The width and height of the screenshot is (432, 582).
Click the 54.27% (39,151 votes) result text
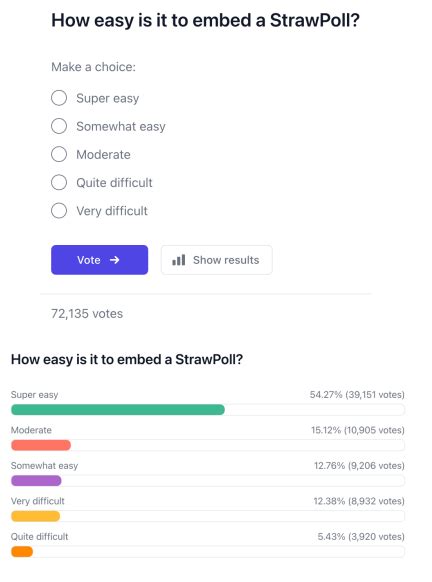coord(357,395)
